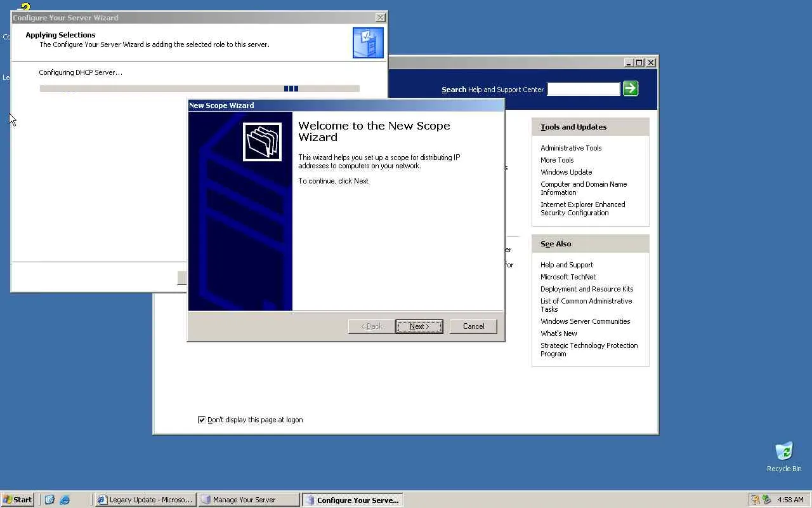The height and width of the screenshot is (508, 812).
Task: Click the New Scope Wizard folder icon
Action: pyautogui.click(x=262, y=142)
